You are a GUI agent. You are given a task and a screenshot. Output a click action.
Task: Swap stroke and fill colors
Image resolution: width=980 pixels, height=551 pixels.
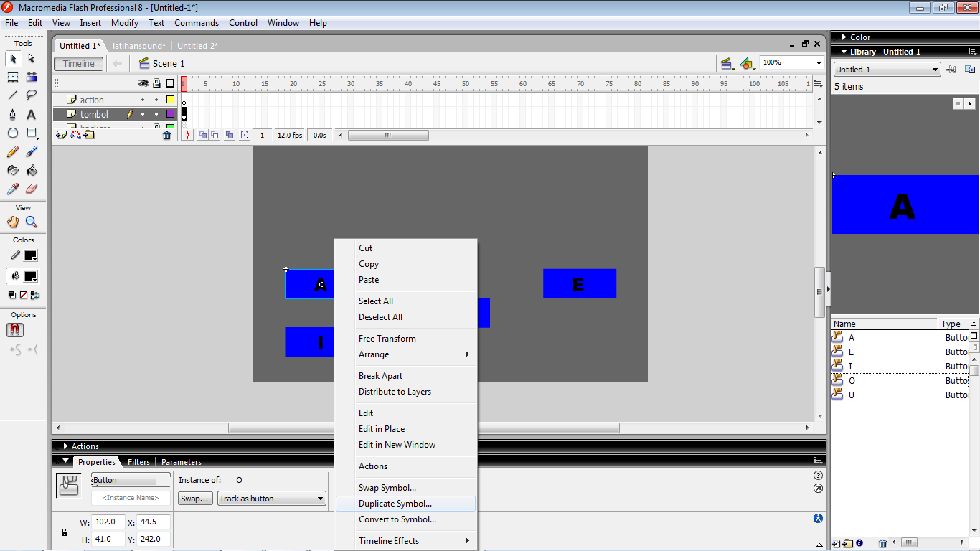pyautogui.click(x=35, y=295)
